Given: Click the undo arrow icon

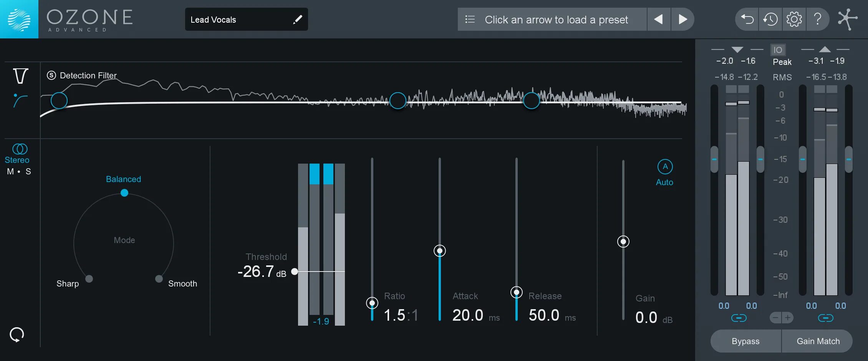Looking at the screenshot, I should 747,19.
